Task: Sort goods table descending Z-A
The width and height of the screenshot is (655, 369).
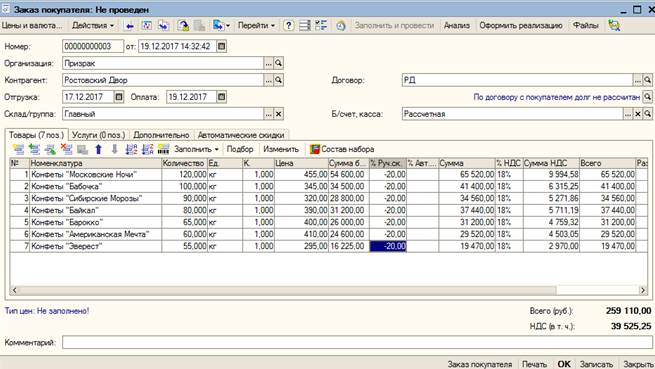Action: (x=147, y=149)
